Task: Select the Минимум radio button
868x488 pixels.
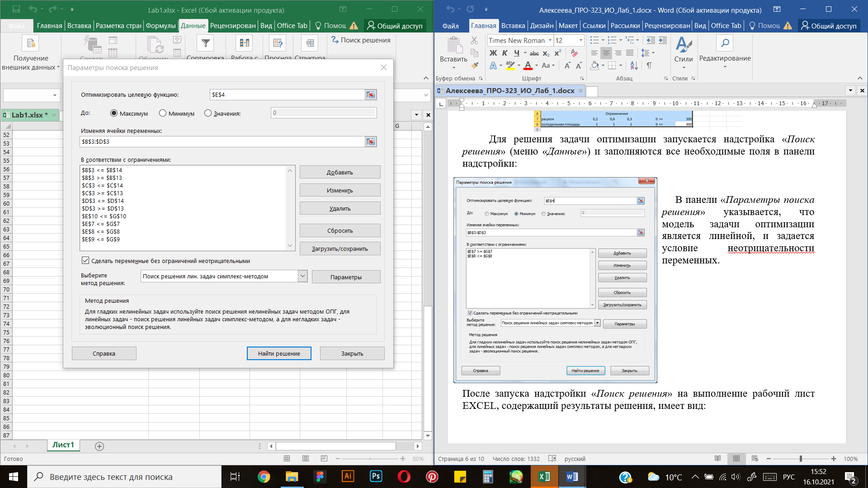Action: click(x=163, y=113)
